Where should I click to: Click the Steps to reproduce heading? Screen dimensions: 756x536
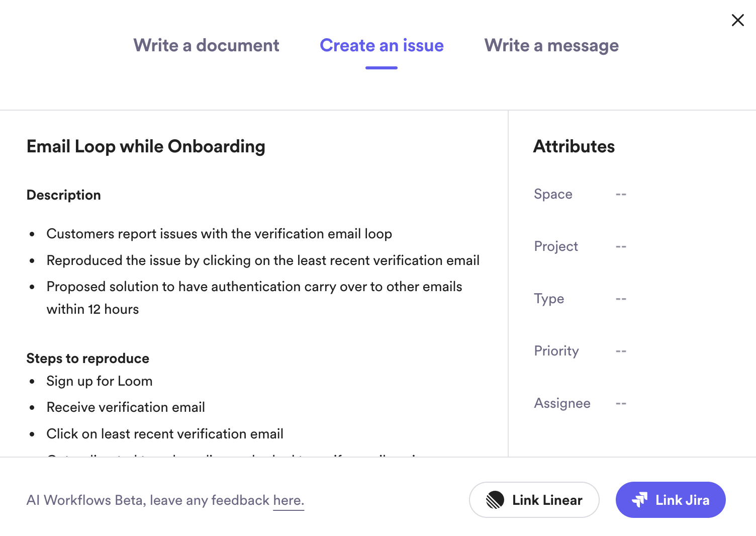(88, 359)
